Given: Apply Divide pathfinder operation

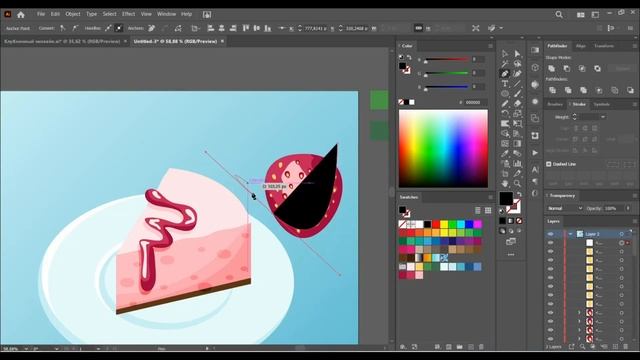Looking at the screenshot, I should click(x=552, y=90).
